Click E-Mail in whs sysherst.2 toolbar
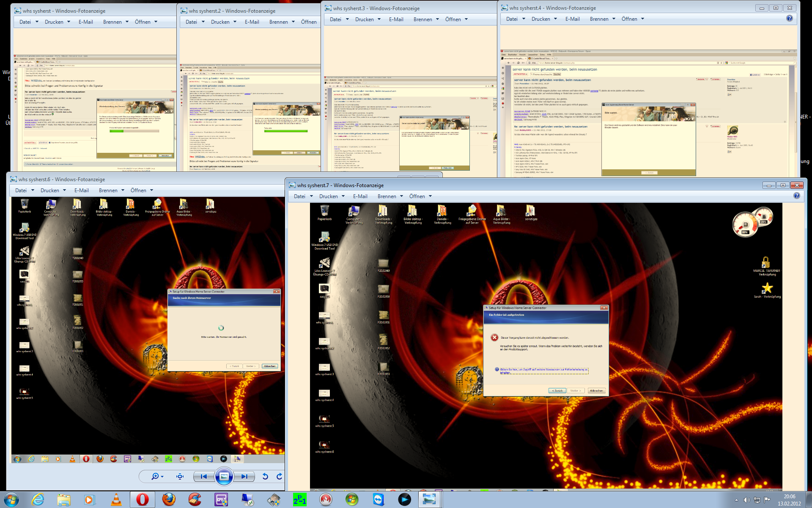The image size is (812, 508). pos(252,22)
